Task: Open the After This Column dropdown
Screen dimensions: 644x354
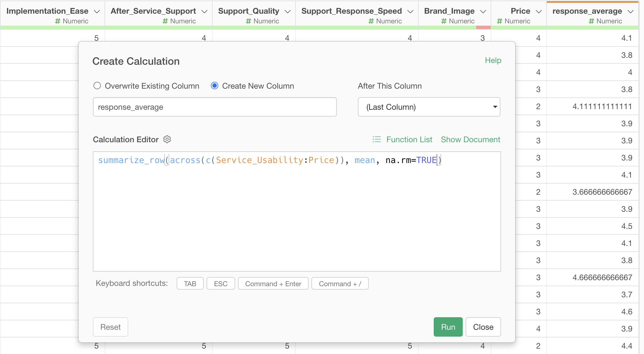Action: click(x=429, y=107)
